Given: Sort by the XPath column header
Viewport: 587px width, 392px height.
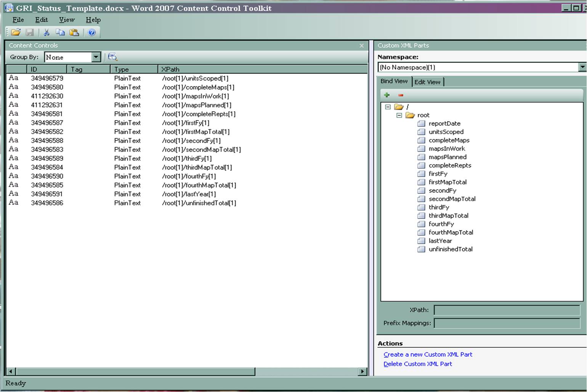Looking at the screenshot, I should [x=262, y=69].
